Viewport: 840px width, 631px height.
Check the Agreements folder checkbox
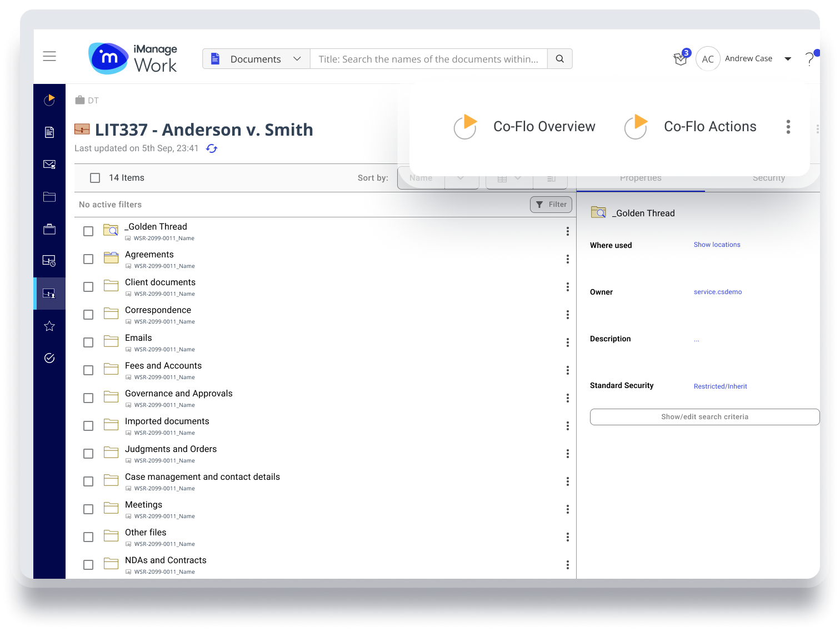tap(88, 259)
